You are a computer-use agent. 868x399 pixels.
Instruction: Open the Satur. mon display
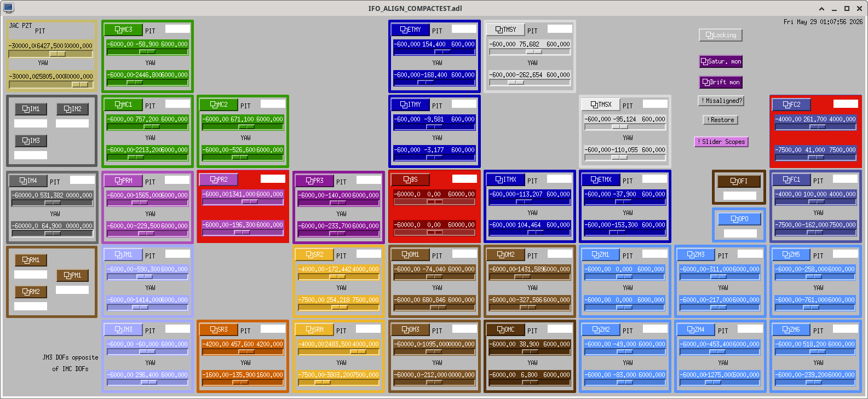point(721,61)
